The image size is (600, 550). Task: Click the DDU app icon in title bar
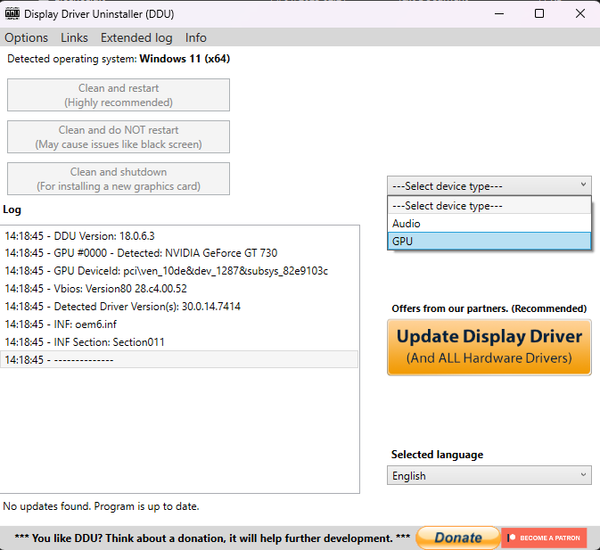tap(13, 14)
